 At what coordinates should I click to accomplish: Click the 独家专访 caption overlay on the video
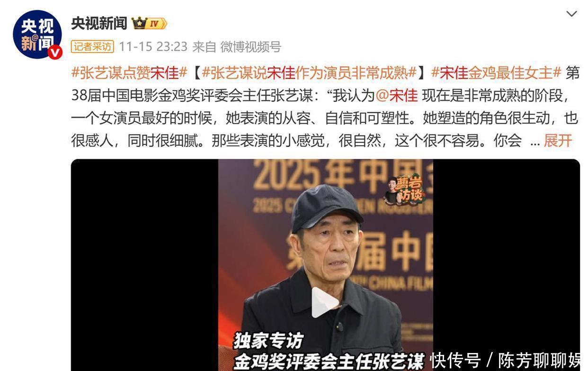tap(267, 341)
